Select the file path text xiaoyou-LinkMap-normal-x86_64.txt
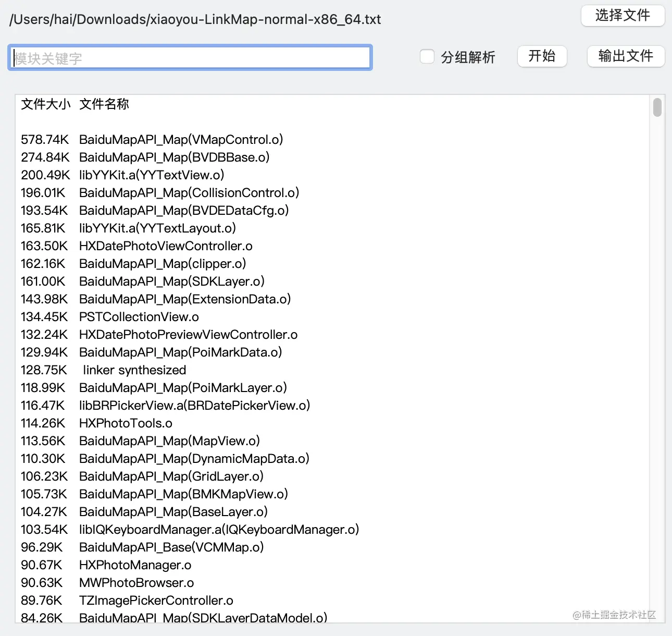Viewport: 672px width, 636px height. click(266, 20)
